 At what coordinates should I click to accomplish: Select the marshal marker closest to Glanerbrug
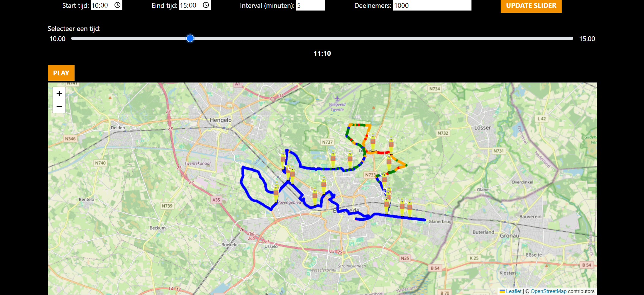409,208
